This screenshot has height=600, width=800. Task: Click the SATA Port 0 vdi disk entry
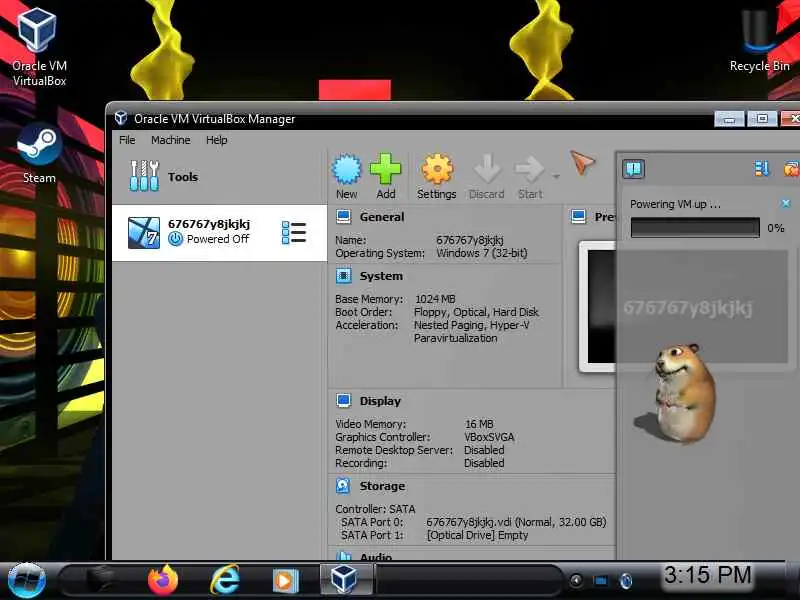(x=516, y=522)
